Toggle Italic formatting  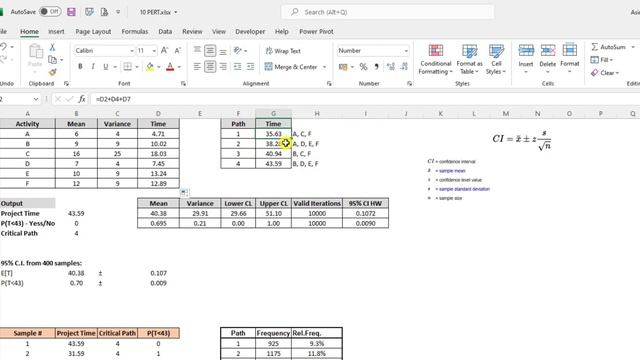(x=93, y=67)
